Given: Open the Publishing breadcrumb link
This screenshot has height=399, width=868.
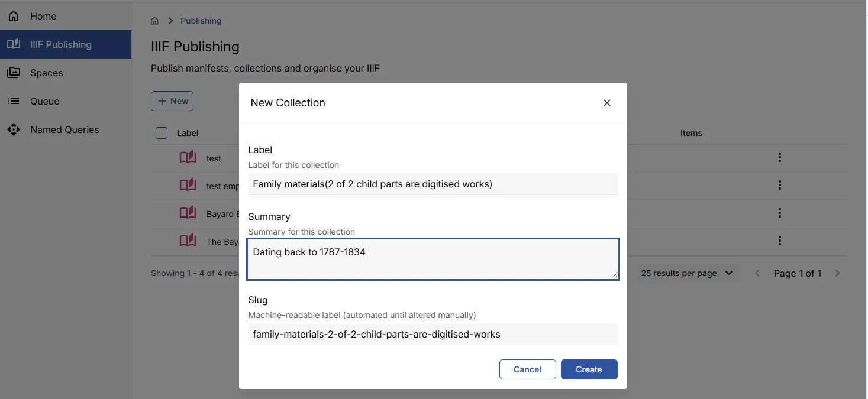Looking at the screenshot, I should 201,20.
